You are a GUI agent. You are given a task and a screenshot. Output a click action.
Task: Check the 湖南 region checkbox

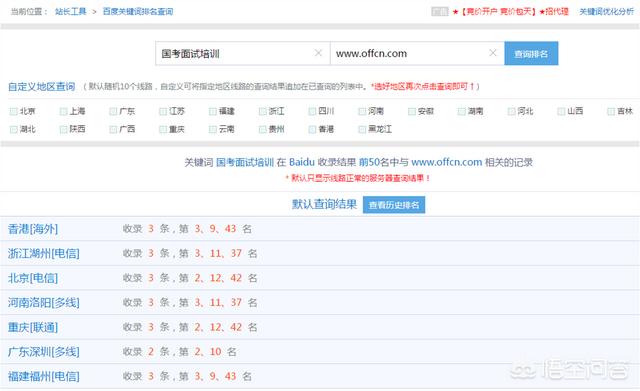(462, 111)
